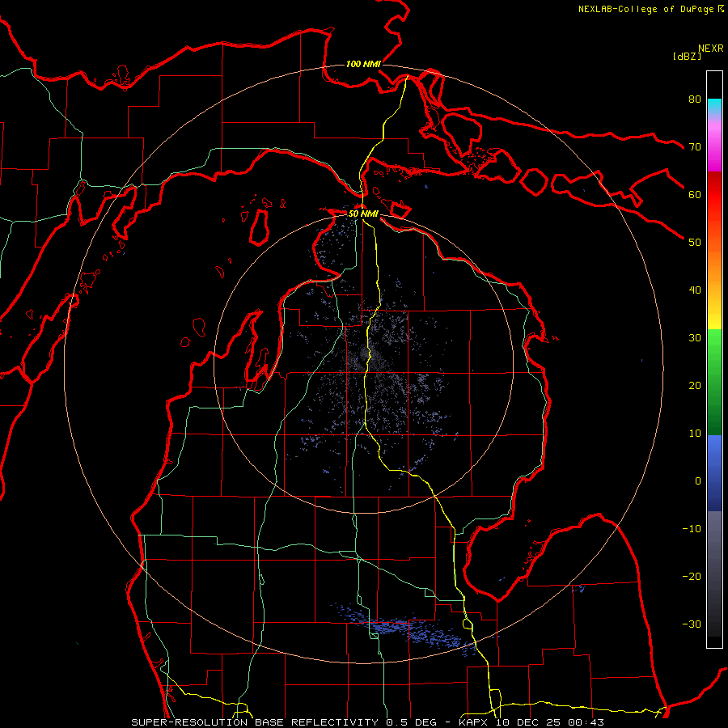Click the blue band of the color bar
Viewport: 728px width, 728px height.
pos(714,472)
